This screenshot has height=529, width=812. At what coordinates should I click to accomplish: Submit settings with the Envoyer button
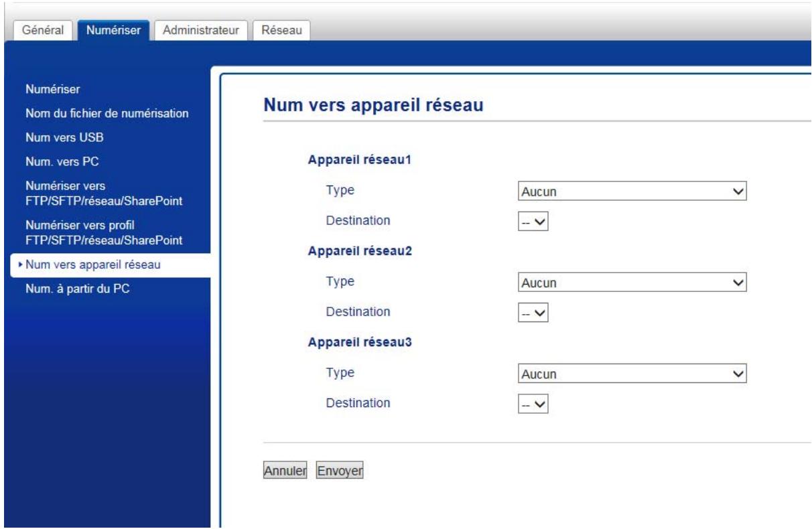tap(339, 471)
